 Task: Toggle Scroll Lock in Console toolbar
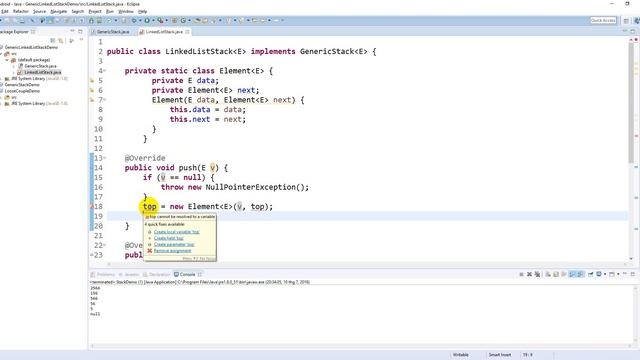coord(556,274)
